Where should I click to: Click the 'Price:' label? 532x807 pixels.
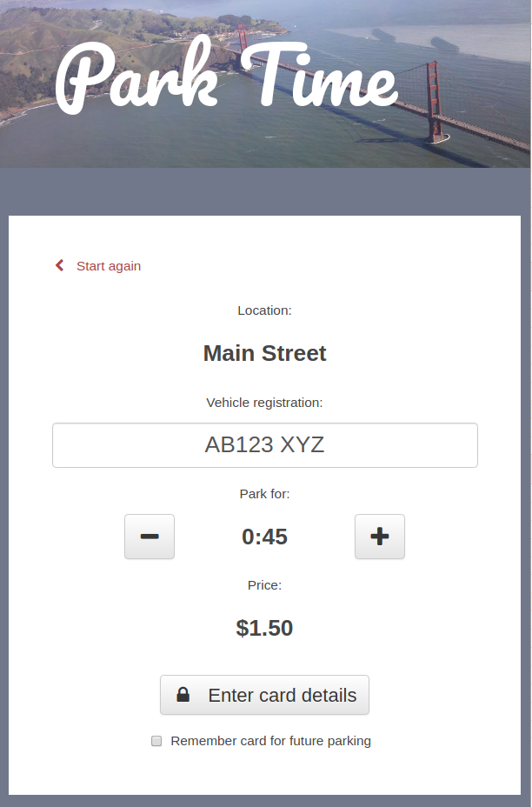pos(265,585)
